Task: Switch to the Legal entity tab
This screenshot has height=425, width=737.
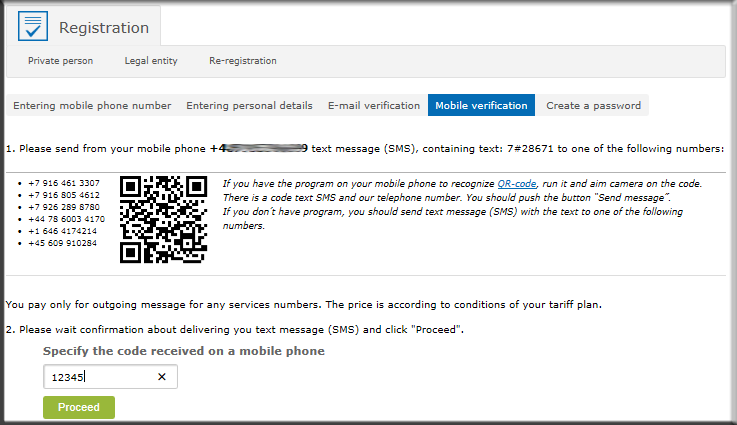Action: tap(151, 61)
